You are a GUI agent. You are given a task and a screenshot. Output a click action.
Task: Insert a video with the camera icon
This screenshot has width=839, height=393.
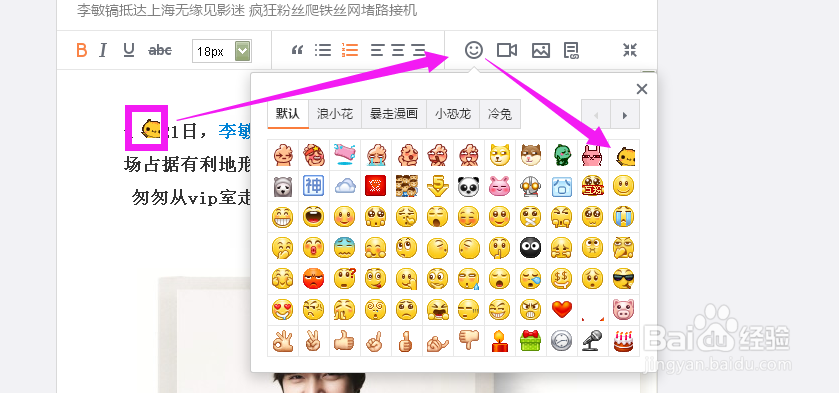click(x=506, y=50)
